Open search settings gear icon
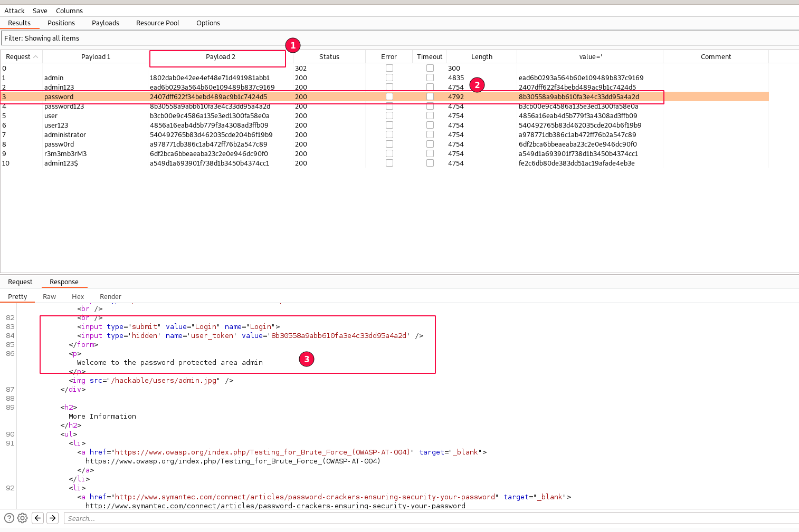The width and height of the screenshot is (799, 532). [22, 518]
